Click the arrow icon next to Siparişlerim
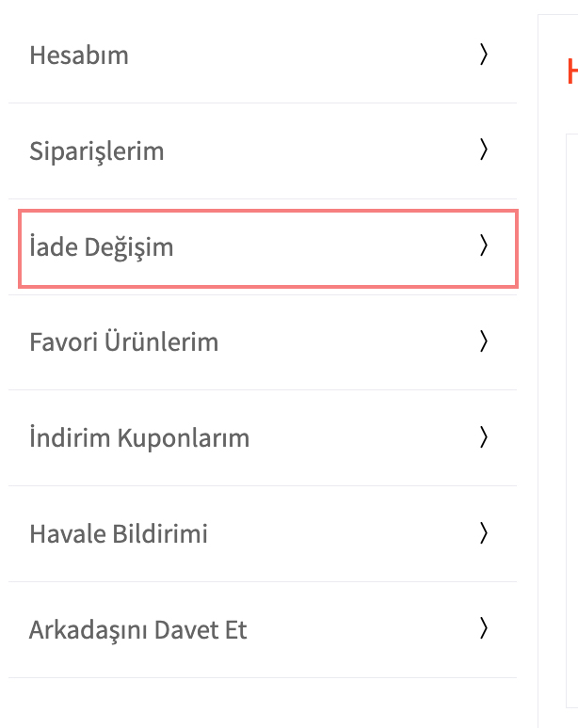This screenshot has width=578, height=728. pyautogui.click(x=484, y=150)
